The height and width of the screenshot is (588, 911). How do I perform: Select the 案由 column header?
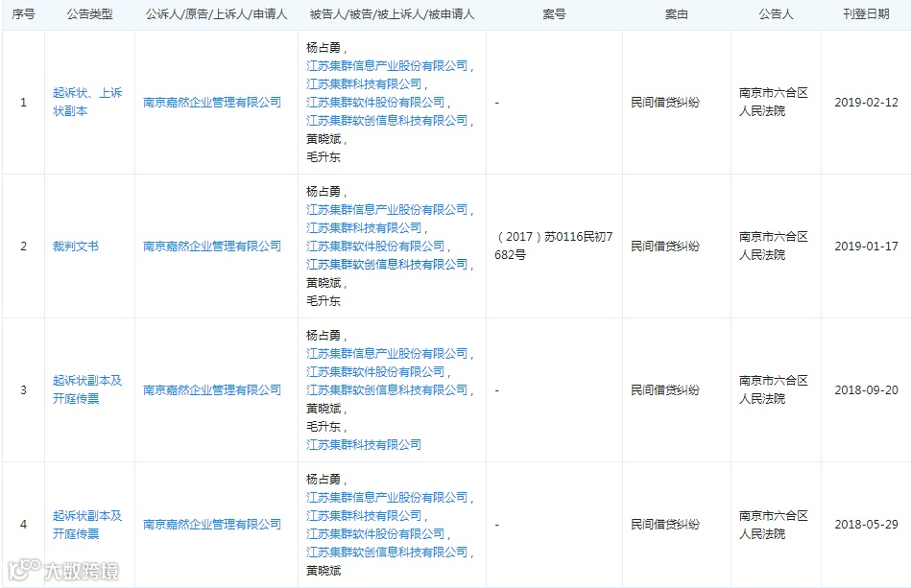(676, 14)
